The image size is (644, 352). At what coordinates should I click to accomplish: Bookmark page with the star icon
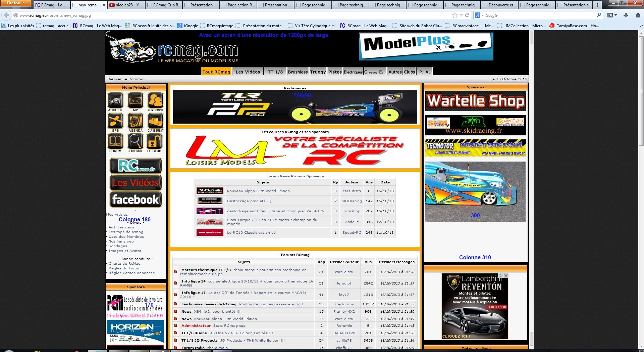point(454,15)
